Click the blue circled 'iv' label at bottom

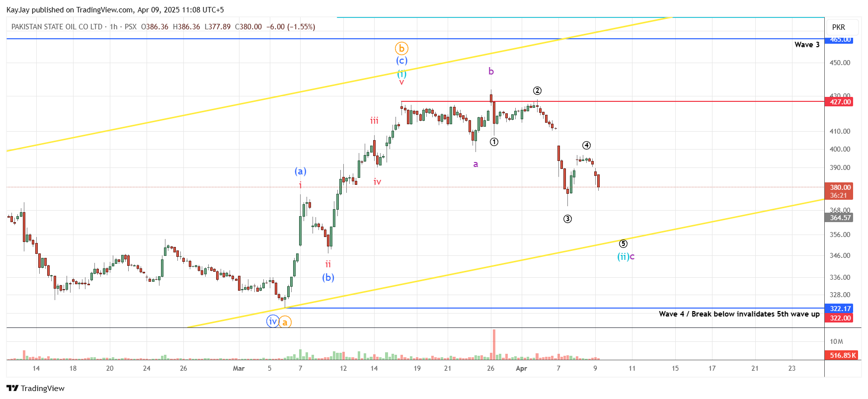(273, 321)
